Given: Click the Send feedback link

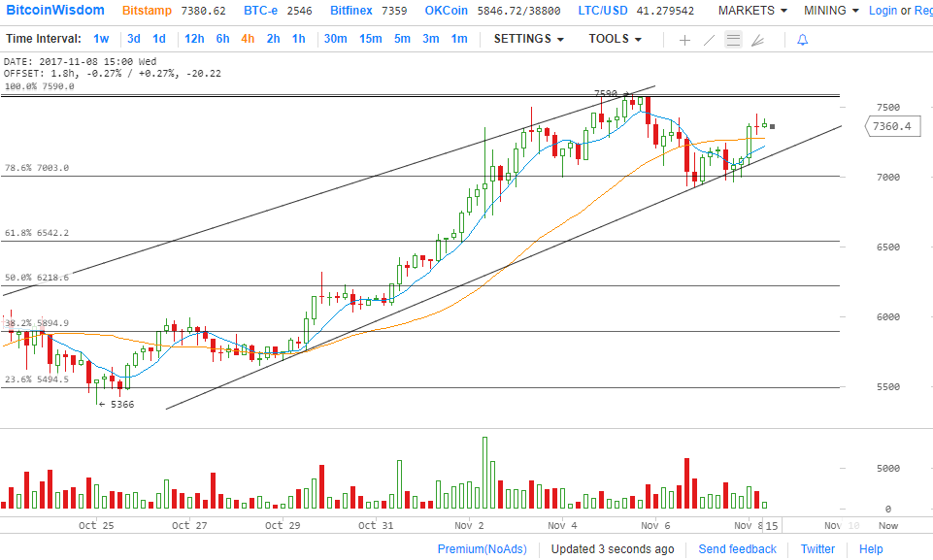Looking at the screenshot, I should click(737, 549).
